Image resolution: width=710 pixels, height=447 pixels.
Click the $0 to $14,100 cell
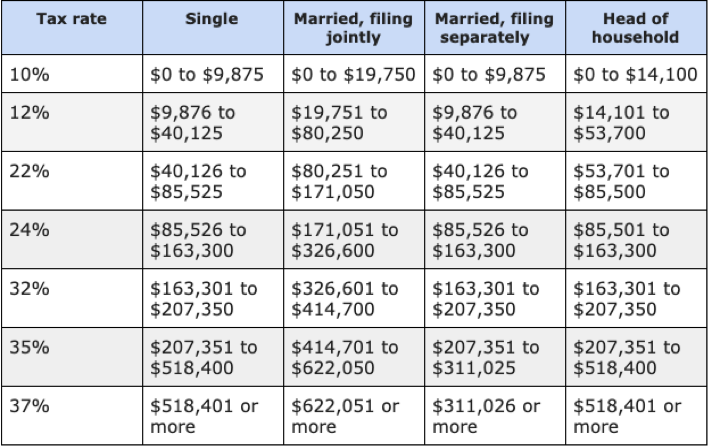pyautogui.click(x=636, y=74)
